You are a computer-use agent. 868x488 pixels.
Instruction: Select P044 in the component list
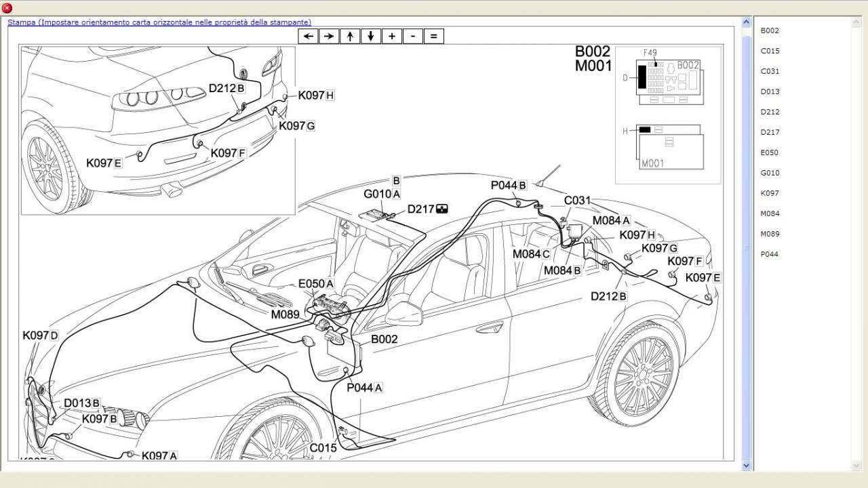point(770,254)
